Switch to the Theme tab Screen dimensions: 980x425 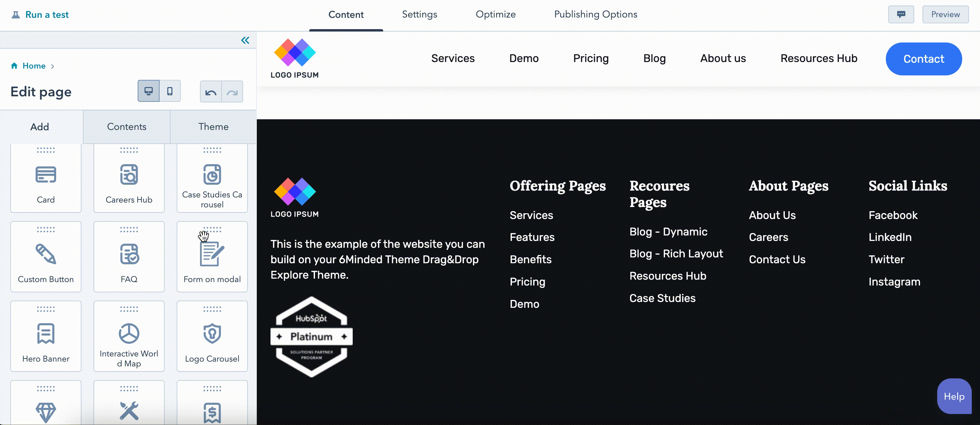tap(213, 127)
